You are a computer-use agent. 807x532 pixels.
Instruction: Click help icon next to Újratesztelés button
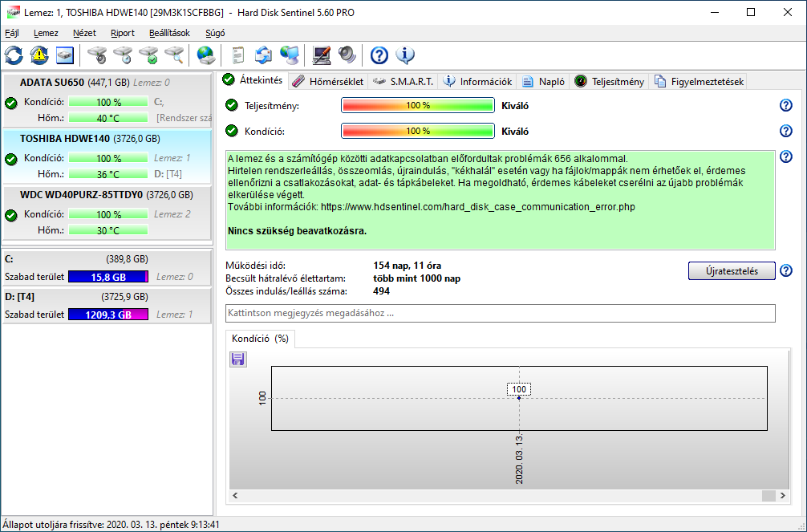(786, 270)
